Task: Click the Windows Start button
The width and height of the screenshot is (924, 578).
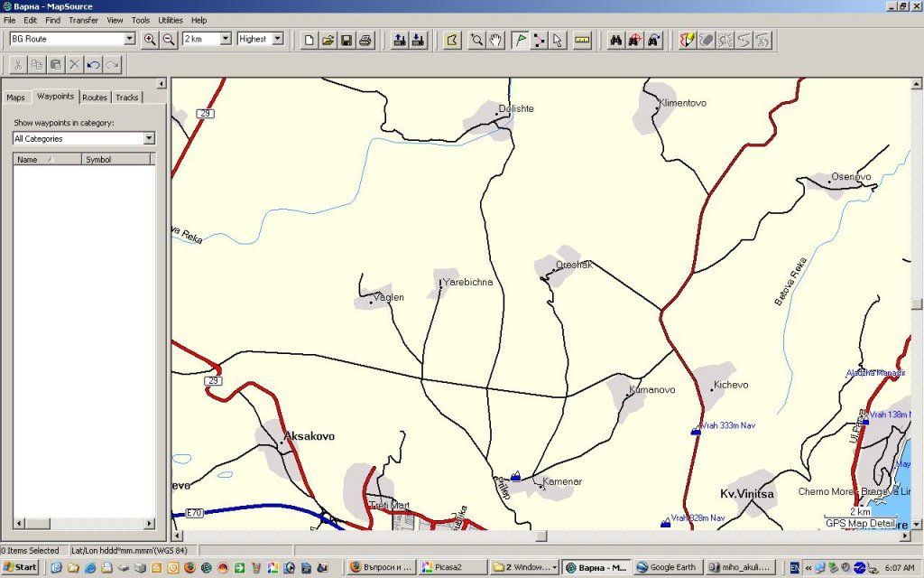Action: coord(20,567)
